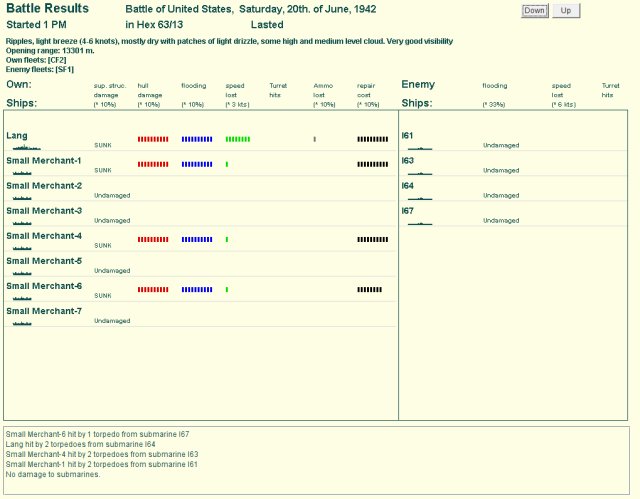Click the Small Merchant-1 ship silhouette

point(23,172)
